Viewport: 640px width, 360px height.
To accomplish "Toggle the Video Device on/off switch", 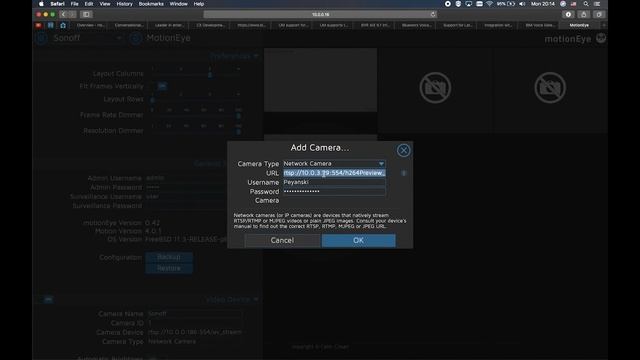I will 48,300.
